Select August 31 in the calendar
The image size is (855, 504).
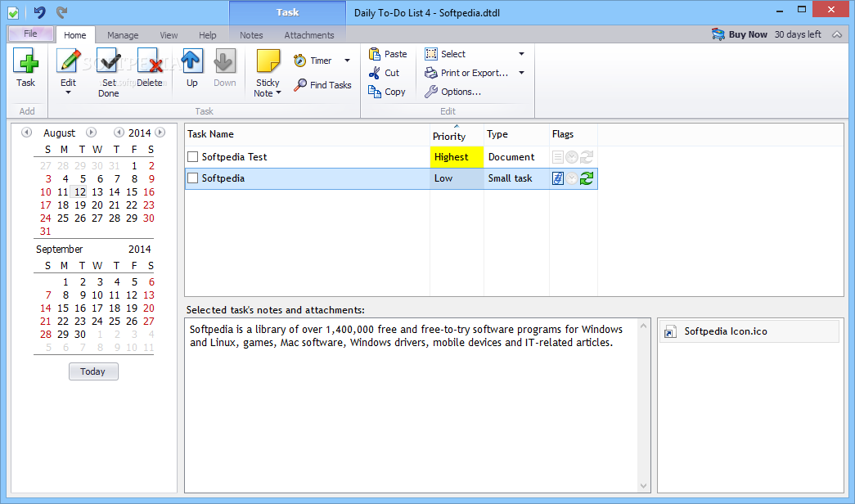46,232
